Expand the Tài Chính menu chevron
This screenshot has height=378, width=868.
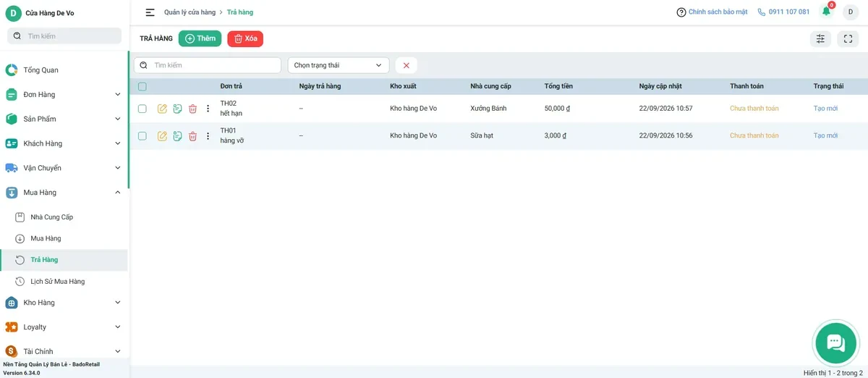(x=118, y=351)
